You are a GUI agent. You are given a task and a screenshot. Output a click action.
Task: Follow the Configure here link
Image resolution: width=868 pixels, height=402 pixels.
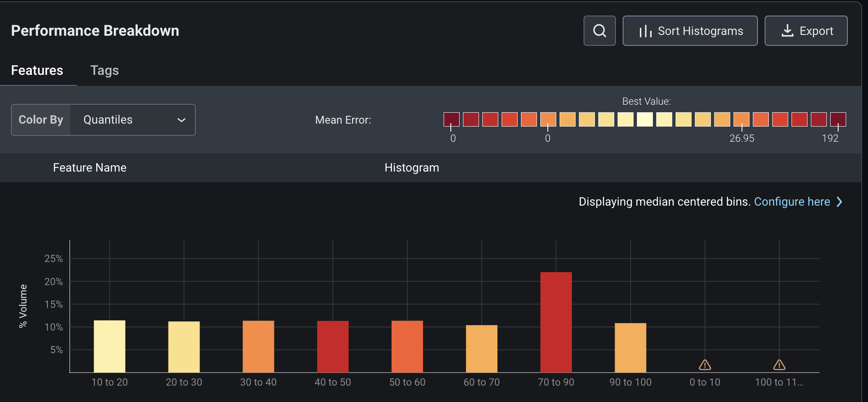[792, 202]
